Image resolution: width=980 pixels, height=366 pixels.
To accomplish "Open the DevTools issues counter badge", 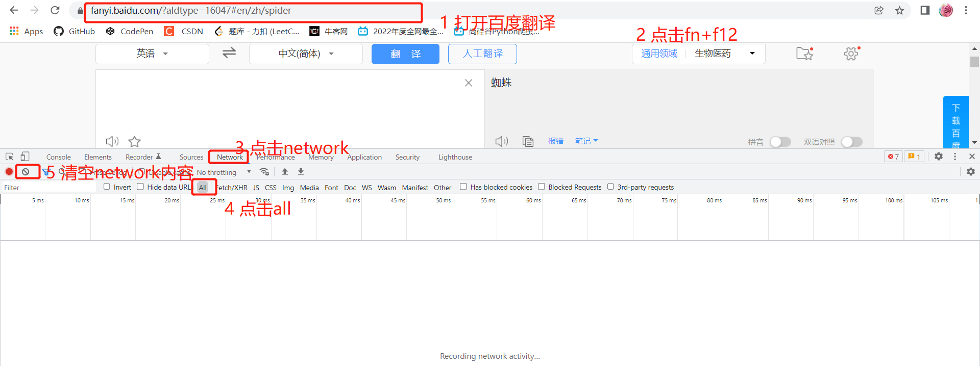I will click(914, 156).
